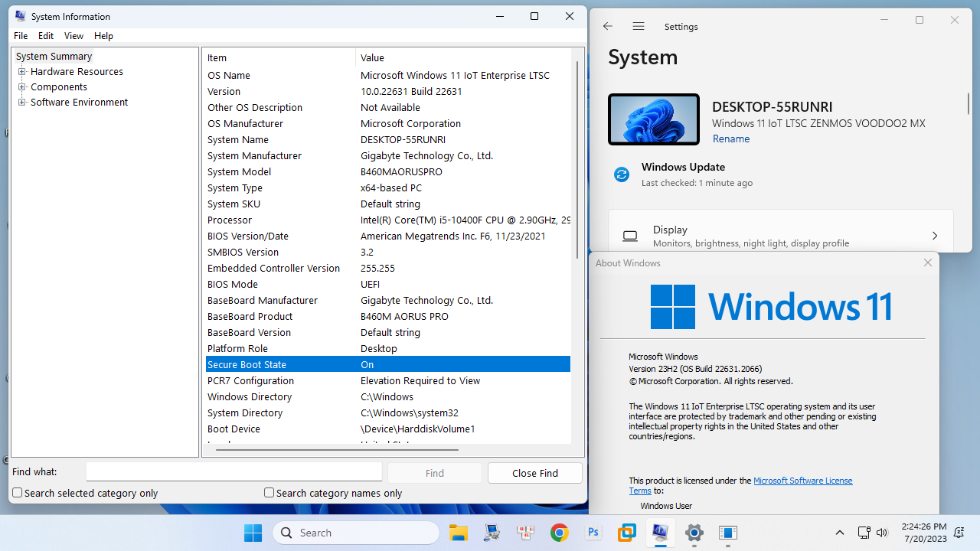
Task: Select the BIOS Version/Date row
Action: pos(387,236)
